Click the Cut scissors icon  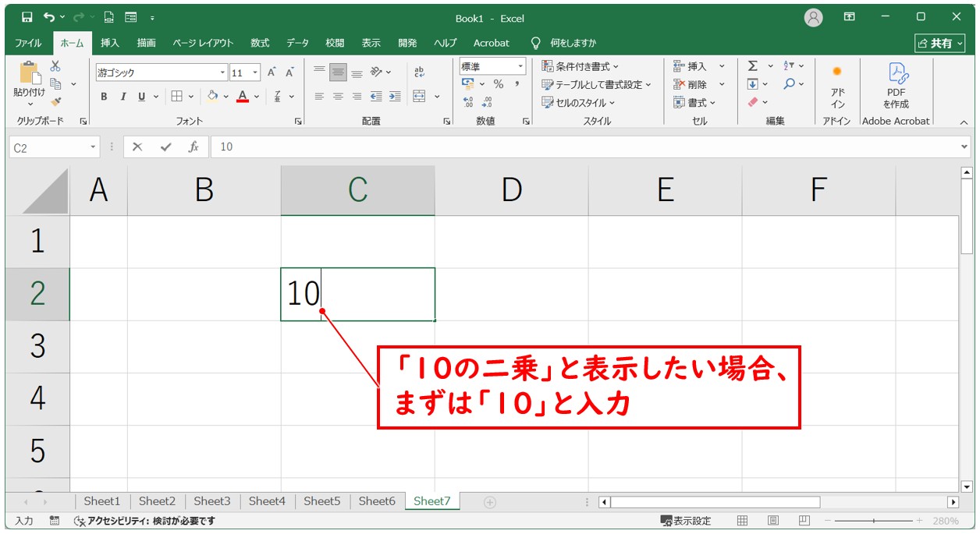coord(55,67)
